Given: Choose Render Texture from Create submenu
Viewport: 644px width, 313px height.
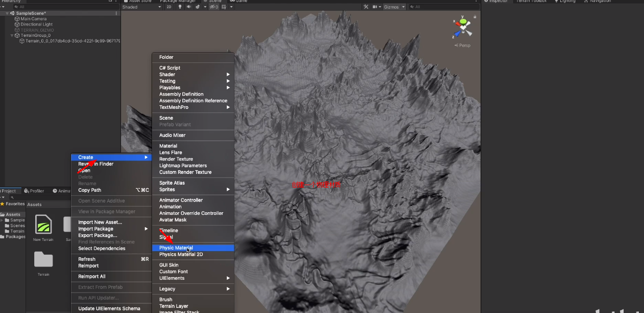Looking at the screenshot, I should tap(193, 159).
